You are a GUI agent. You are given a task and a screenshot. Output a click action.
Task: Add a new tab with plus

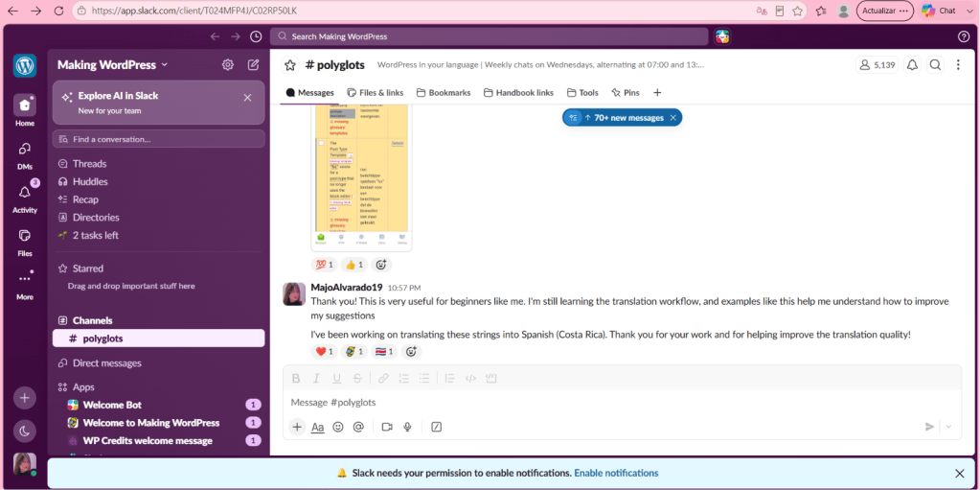click(x=657, y=93)
